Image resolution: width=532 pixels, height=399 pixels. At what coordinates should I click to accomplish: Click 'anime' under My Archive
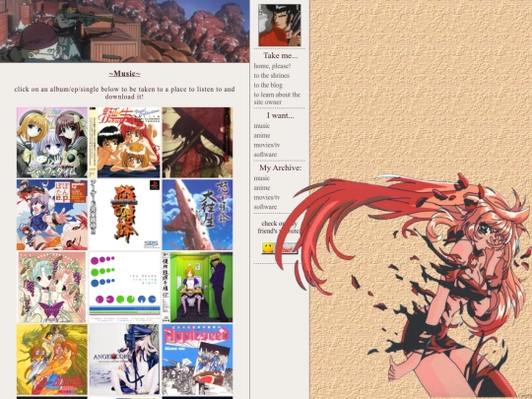point(262,187)
